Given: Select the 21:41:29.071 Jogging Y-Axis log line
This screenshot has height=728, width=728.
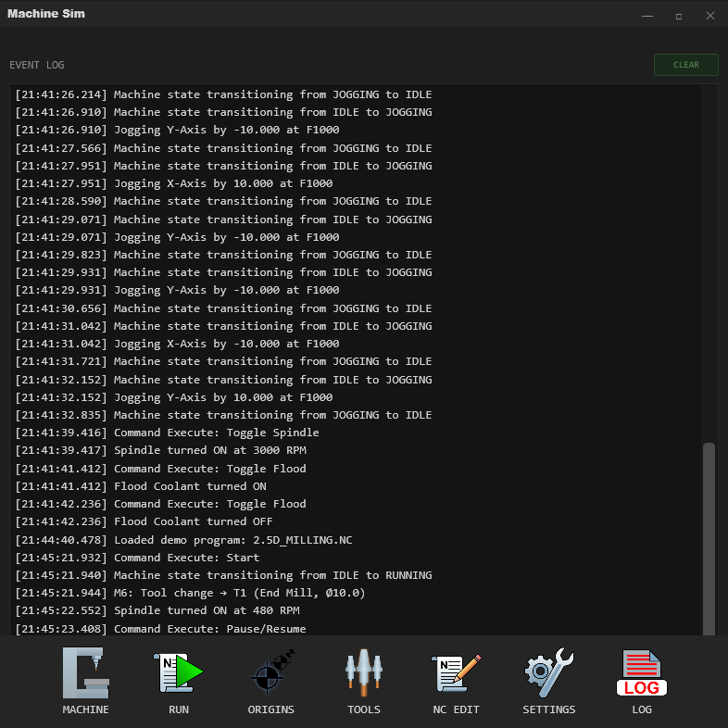Looking at the screenshot, I should click(x=177, y=237).
